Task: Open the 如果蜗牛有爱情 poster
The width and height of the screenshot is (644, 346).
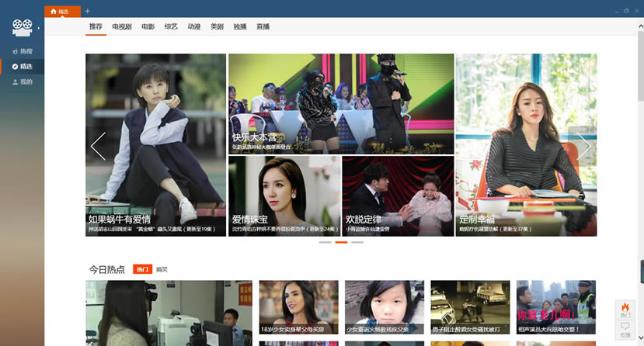Action: pos(155,145)
